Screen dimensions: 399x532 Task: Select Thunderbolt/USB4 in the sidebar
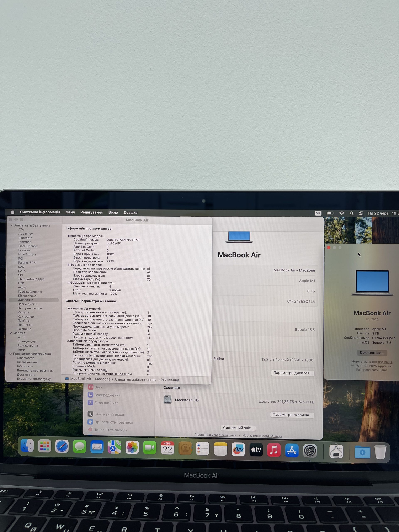(x=31, y=279)
